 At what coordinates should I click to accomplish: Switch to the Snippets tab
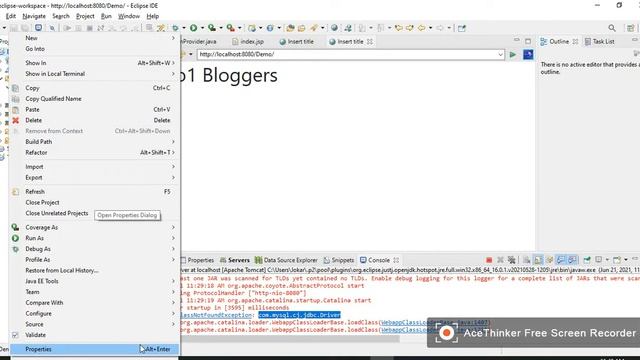pyautogui.click(x=339, y=260)
